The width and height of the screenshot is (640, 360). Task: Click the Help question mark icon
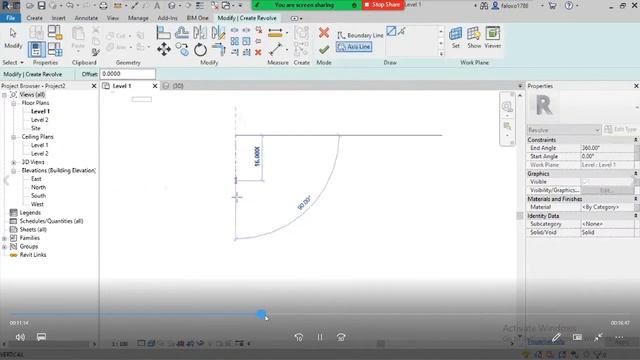[x=569, y=6]
